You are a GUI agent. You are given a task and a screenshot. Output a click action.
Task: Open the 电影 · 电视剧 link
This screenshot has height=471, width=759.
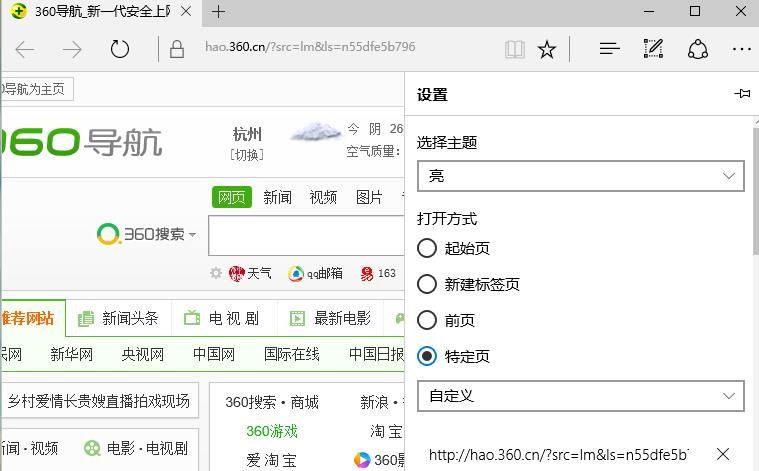[x=137, y=448]
